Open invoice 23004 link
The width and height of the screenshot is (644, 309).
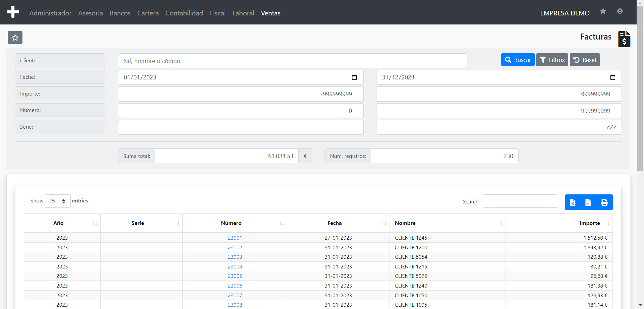click(x=235, y=266)
